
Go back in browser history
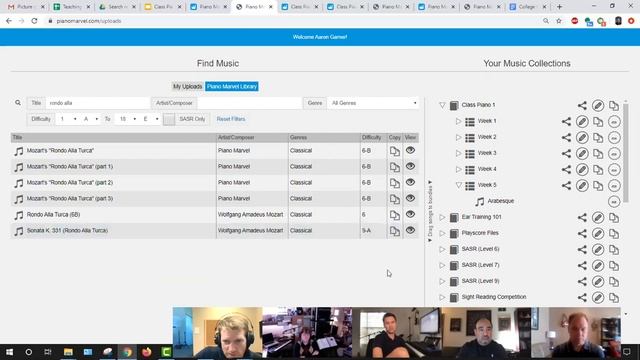tap(9, 21)
